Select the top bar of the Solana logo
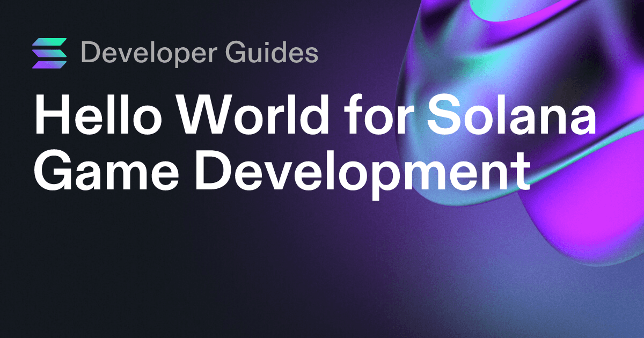The width and height of the screenshot is (644, 338). [50, 42]
